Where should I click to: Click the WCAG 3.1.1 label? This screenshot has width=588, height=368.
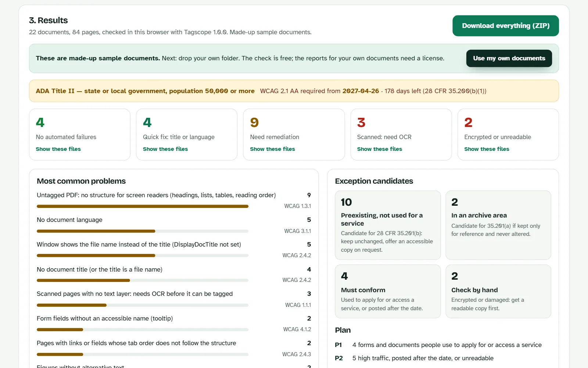pyautogui.click(x=297, y=231)
